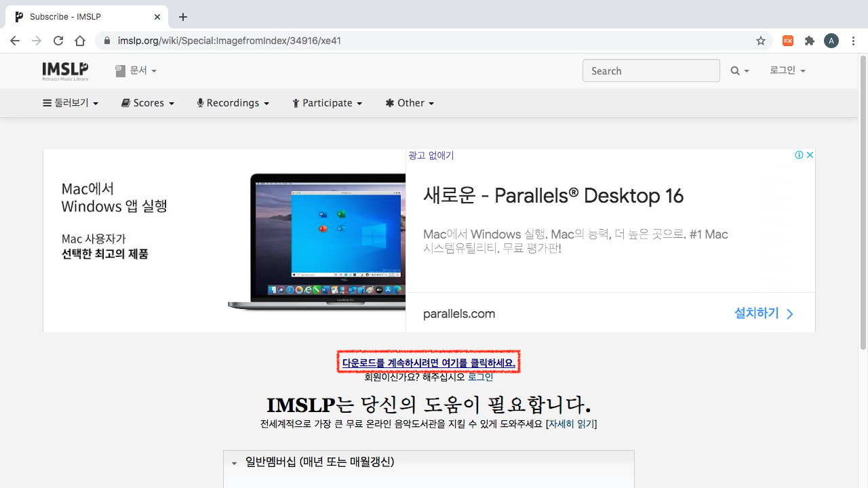Open the orange extension icon
868x488 pixels.
788,41
